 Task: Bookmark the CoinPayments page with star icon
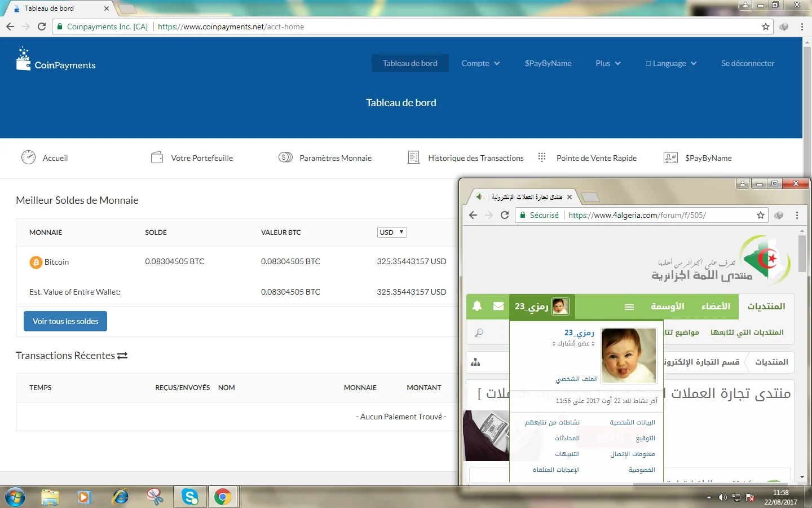[765, 27]
